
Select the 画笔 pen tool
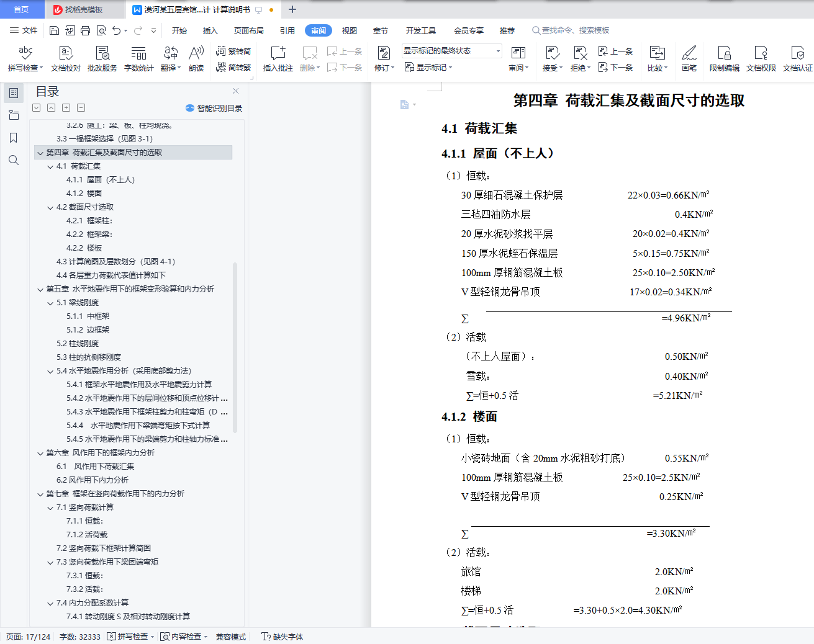pyautogui.click(x=689, y=59)
